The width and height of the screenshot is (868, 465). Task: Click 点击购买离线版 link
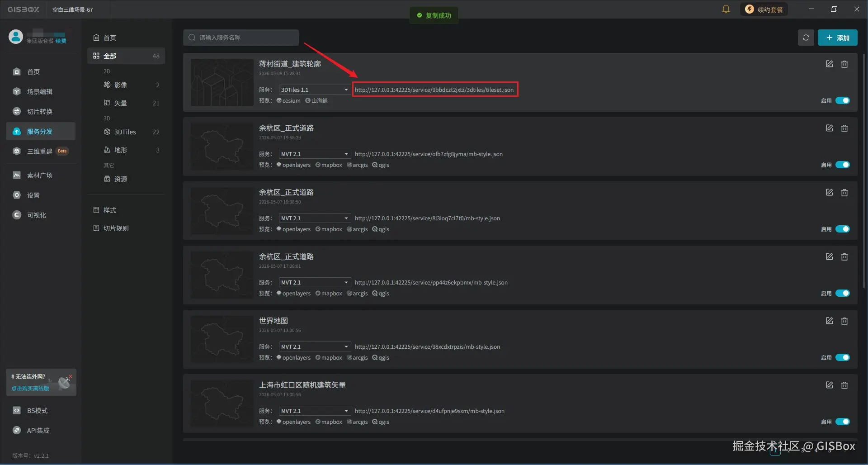pos(30,388)
